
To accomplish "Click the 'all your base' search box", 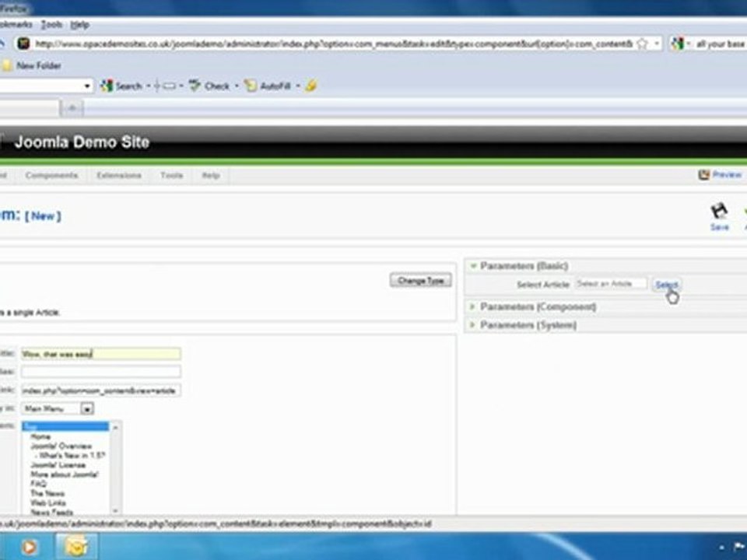I will pyautogui.click(x=720, y=44).
